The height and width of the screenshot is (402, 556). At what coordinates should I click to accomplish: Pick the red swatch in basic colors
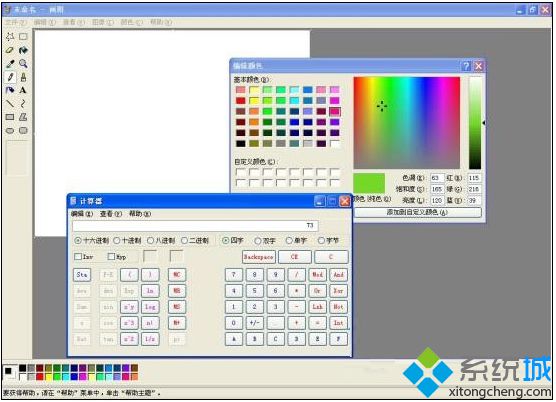pos(241,101)
